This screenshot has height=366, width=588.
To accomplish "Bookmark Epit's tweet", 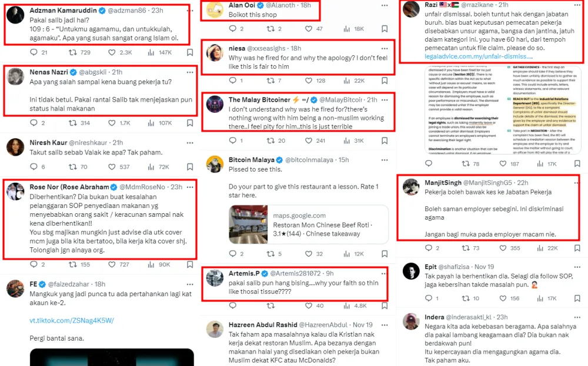I will click(x=577, y=298).
